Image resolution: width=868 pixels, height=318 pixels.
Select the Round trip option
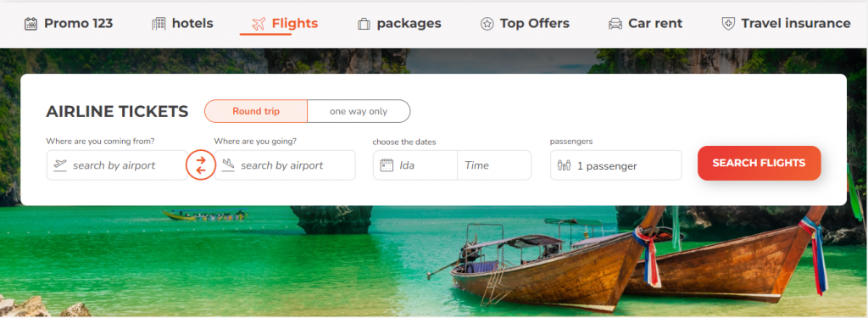pos(256,111)
